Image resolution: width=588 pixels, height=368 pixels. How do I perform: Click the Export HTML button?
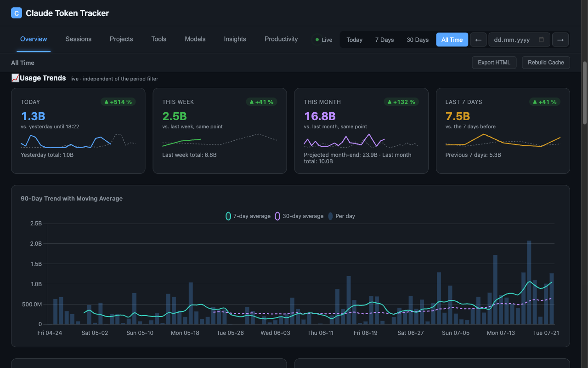(494, 63)
